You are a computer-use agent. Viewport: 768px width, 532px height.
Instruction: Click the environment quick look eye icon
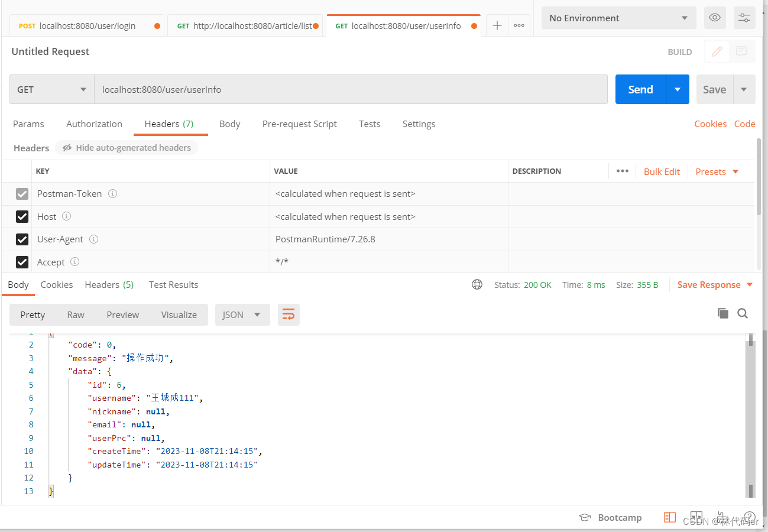pos(715,18)
